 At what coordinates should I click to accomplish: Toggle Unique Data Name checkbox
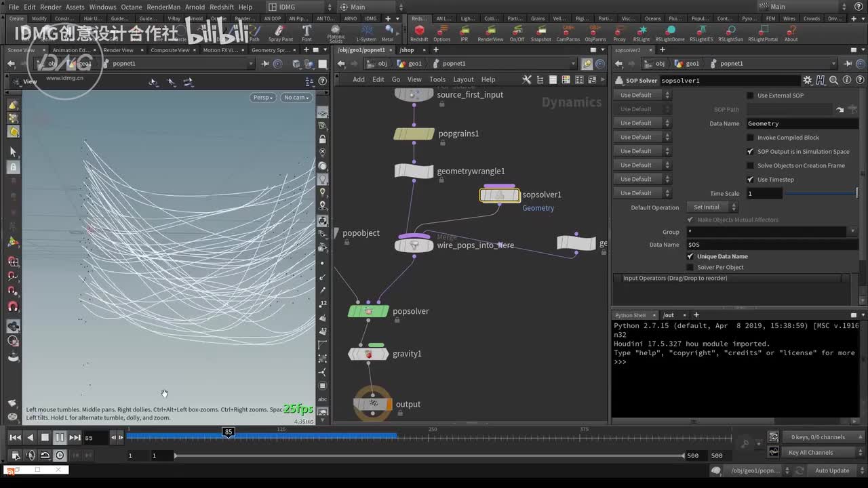[690, 256]
